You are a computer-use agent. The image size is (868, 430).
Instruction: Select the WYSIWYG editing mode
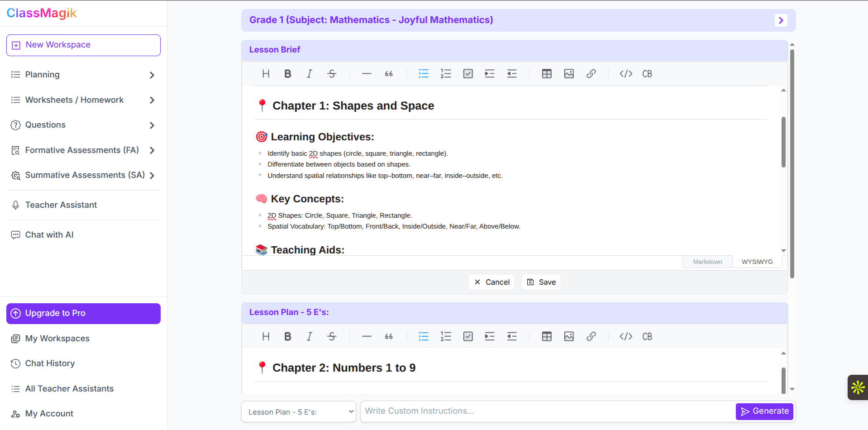click(x=757, y=262)
